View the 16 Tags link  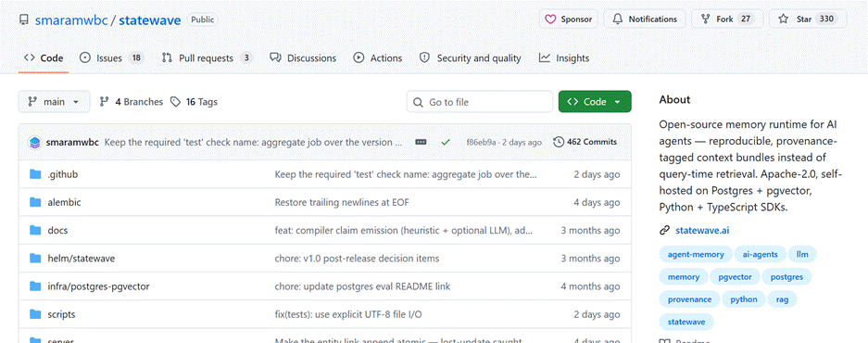pos(194,102)
